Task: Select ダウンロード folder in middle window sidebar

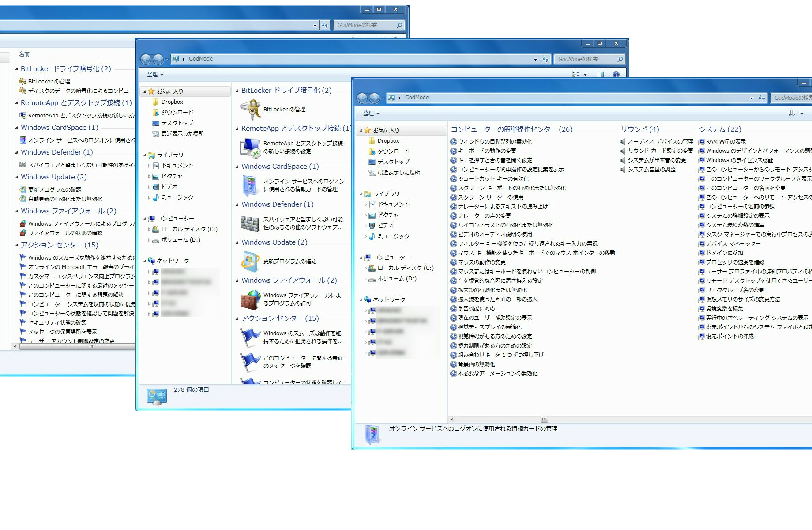Action: [177, 113]
